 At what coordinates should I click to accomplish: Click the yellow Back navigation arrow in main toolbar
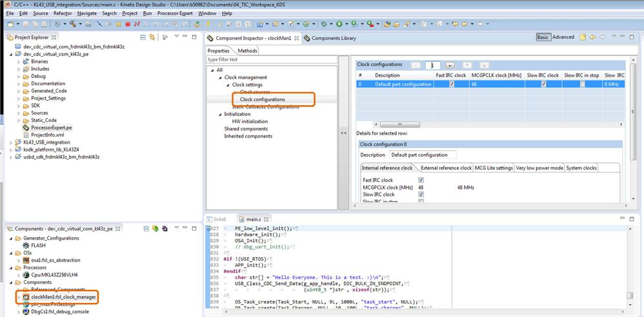pyautogui.click(x=465, y=24)
